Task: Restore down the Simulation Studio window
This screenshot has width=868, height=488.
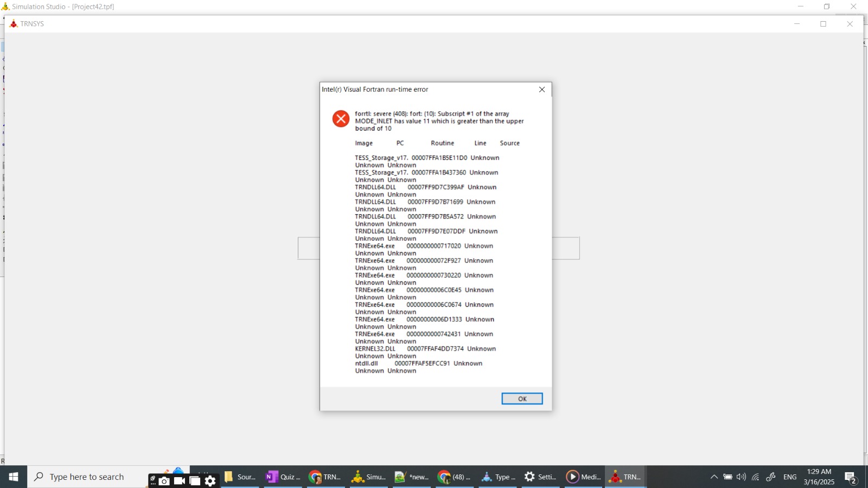Action: [x=827, y=7]
